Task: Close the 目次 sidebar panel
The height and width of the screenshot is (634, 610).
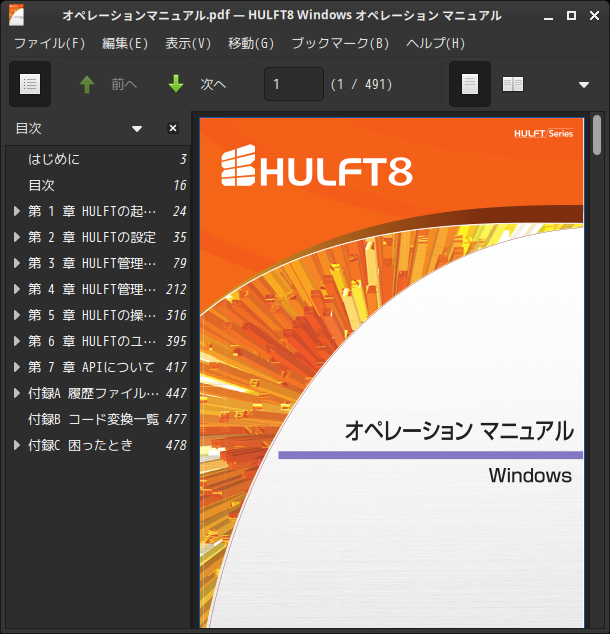Action: [x=173, y=128]
